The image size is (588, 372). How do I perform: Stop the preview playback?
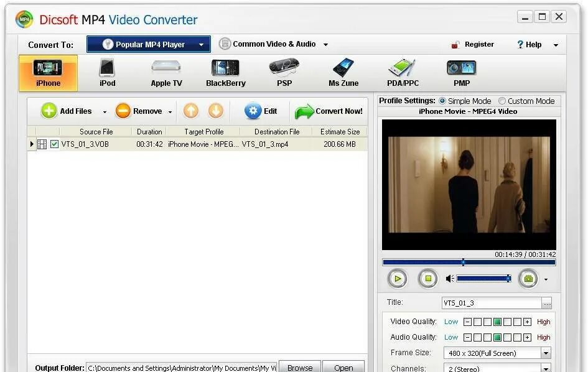coord(428,279)
